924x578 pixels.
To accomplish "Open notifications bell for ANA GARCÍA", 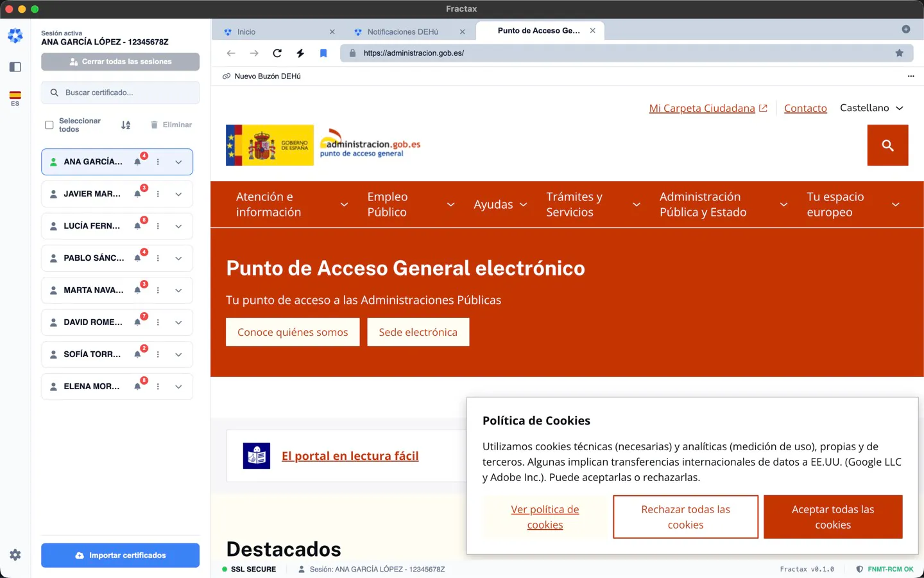I will pos(137,162).
